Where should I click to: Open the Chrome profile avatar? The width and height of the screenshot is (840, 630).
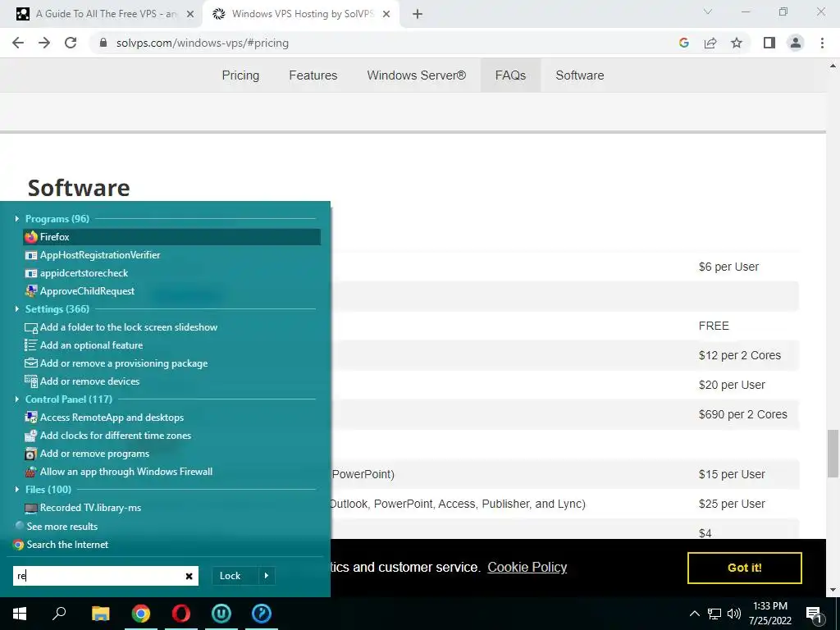point(796,43)
